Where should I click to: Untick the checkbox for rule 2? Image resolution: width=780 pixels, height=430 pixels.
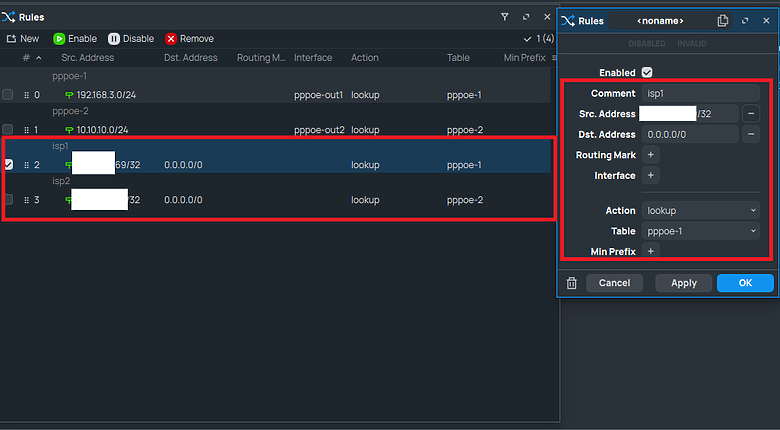tap(7, 164)
